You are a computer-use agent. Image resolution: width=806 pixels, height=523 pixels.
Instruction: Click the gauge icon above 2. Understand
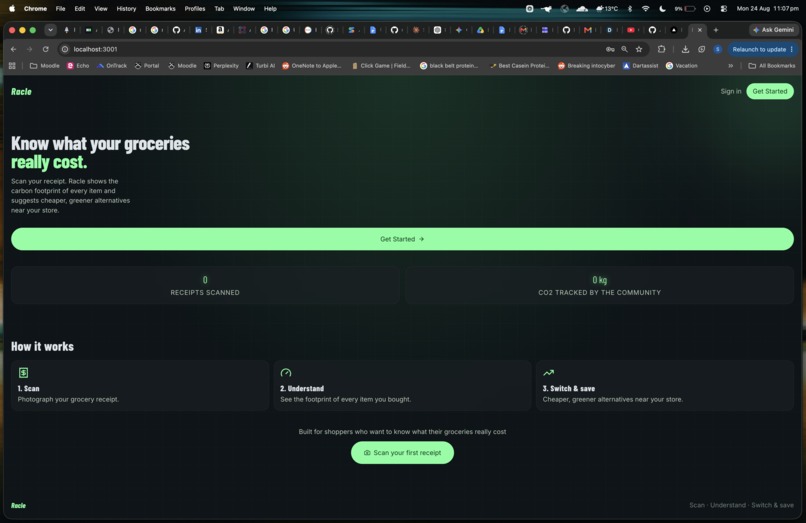(x=286, y=372)
